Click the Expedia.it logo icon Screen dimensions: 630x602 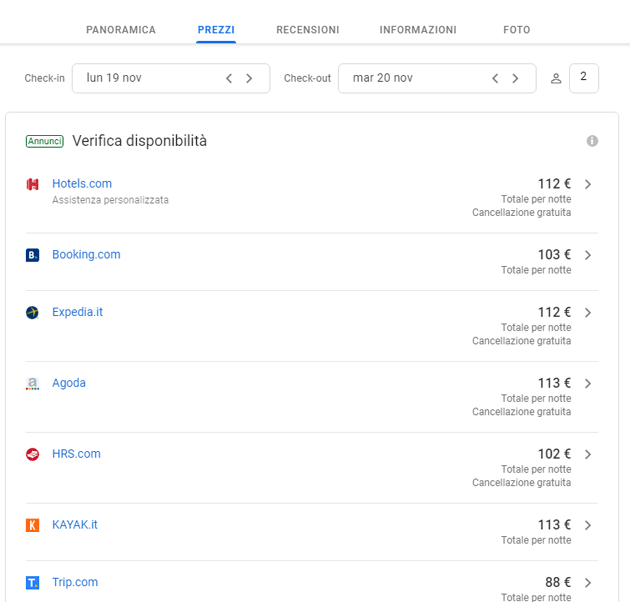click(x=33, y=313)
